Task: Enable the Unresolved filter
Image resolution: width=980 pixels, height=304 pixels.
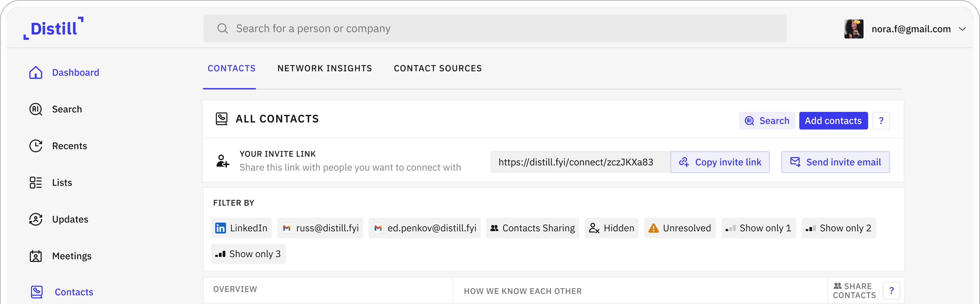Action: pyautogui.click(x=679, y=228)
